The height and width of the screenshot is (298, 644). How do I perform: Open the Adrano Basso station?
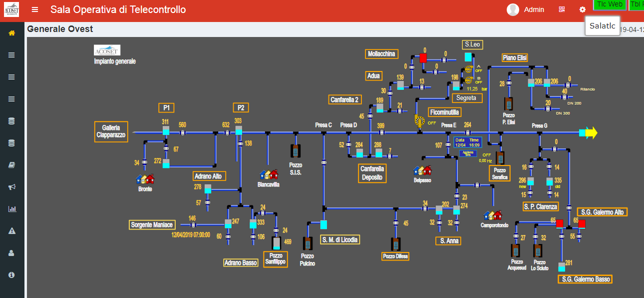241,262
